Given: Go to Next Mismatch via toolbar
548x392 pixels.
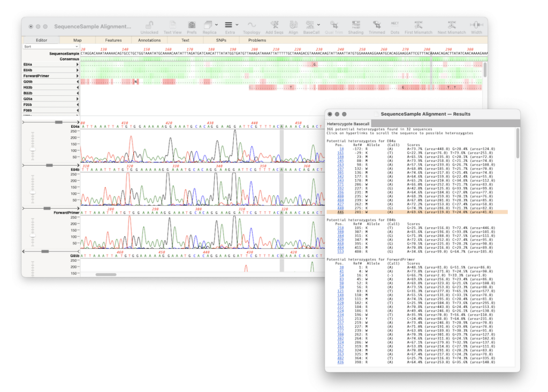Looking at the screenshot, I should 452,25.
